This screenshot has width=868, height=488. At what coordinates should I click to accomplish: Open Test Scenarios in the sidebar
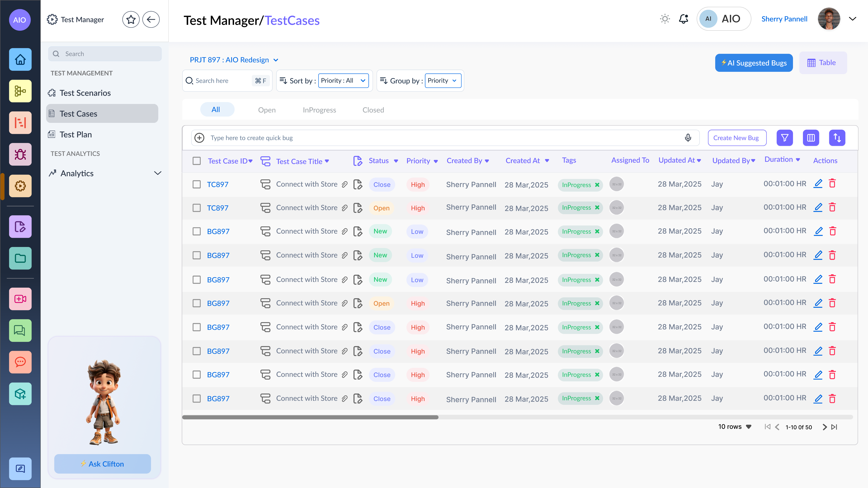tap(85, 93)
